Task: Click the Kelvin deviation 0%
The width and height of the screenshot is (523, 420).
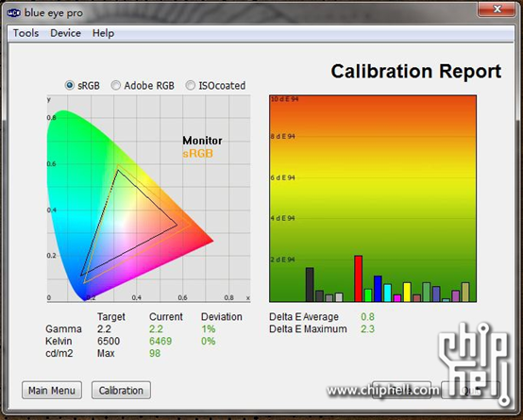Action: (208, 341)
